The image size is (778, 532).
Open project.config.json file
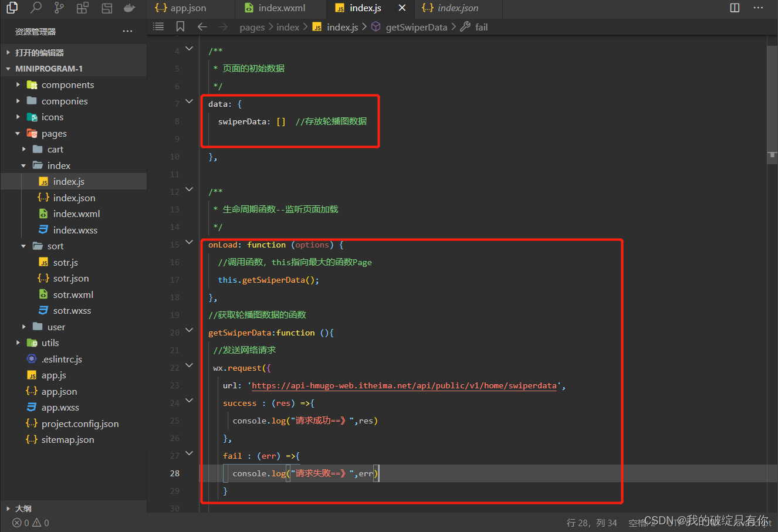pyautogui.click(x=73, y=423)
